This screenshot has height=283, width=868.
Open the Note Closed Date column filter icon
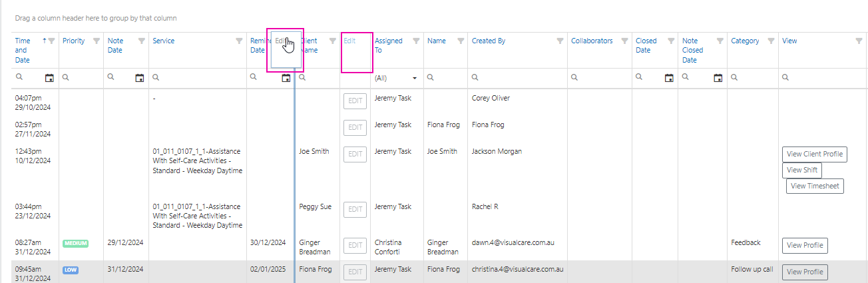tap(720, 41)
